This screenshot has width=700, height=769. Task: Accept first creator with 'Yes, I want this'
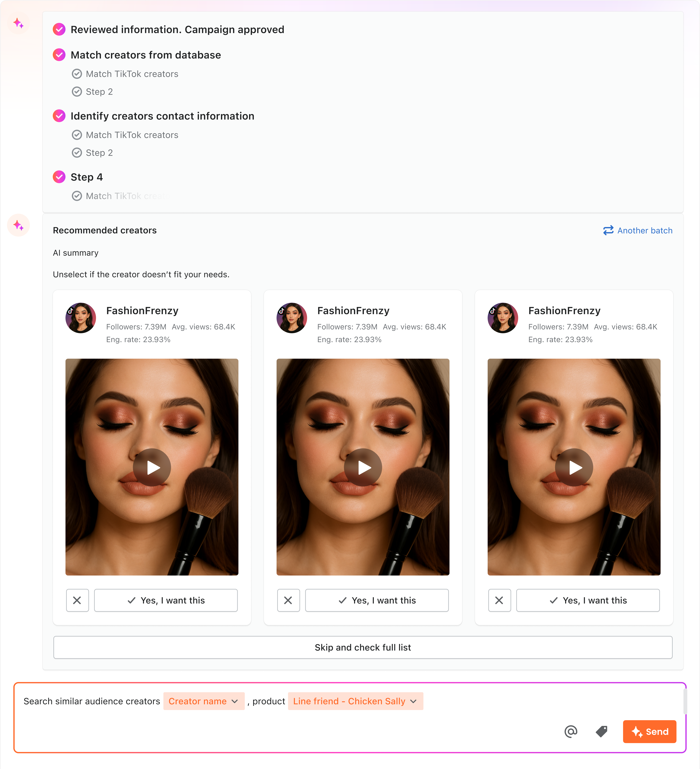[x=166, y=600]
